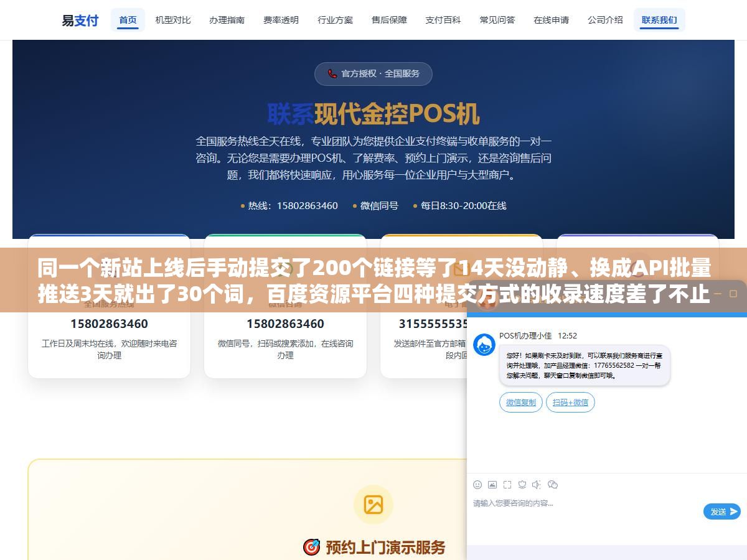Image resolution: width=747 pixels, height=560 pixels.
Task: Open the 常见问答 nav item
Action: tap(497, 20)
